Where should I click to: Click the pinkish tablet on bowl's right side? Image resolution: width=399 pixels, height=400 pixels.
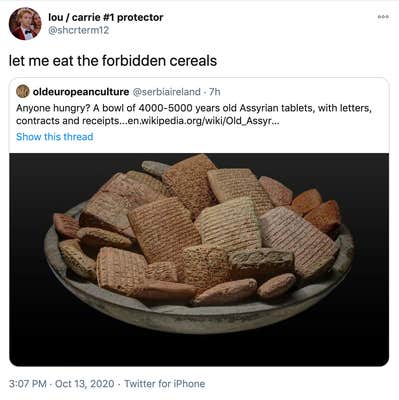(298, 238)
